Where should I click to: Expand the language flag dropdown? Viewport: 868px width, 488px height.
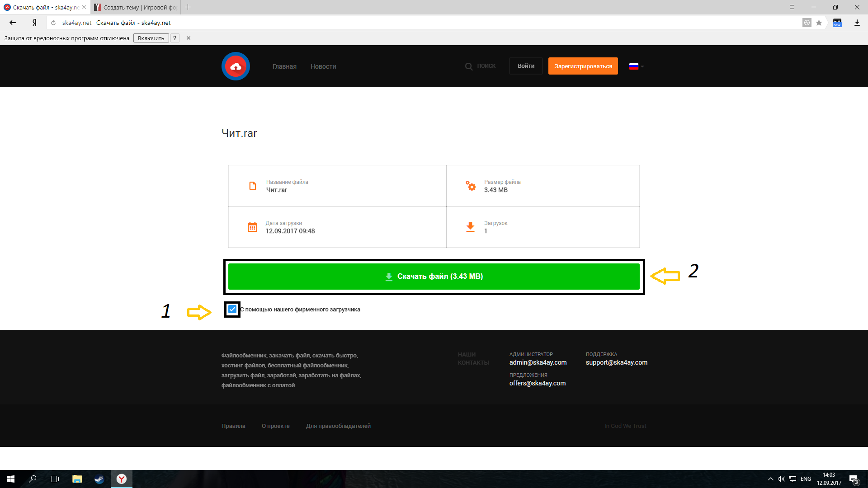coord(636,66)
